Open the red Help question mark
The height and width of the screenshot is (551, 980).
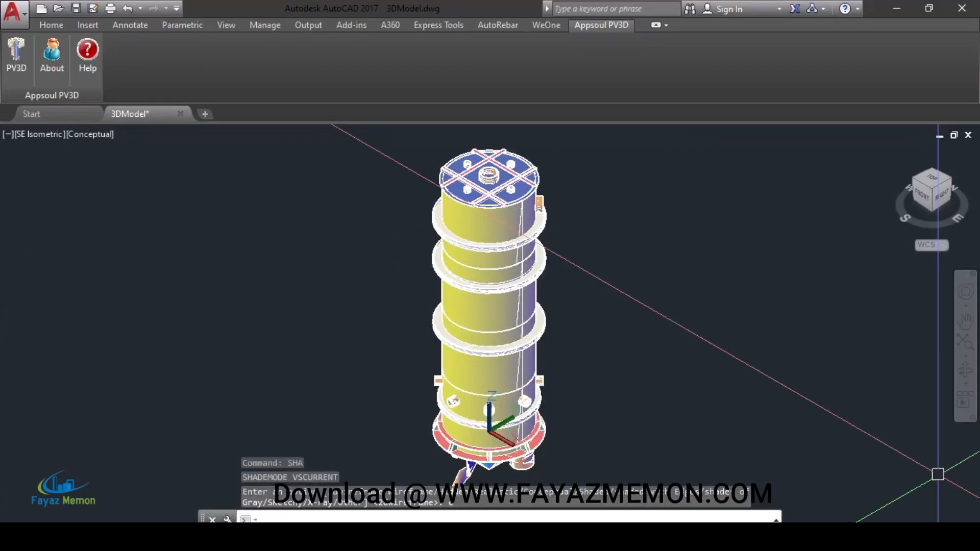[87, 56]
